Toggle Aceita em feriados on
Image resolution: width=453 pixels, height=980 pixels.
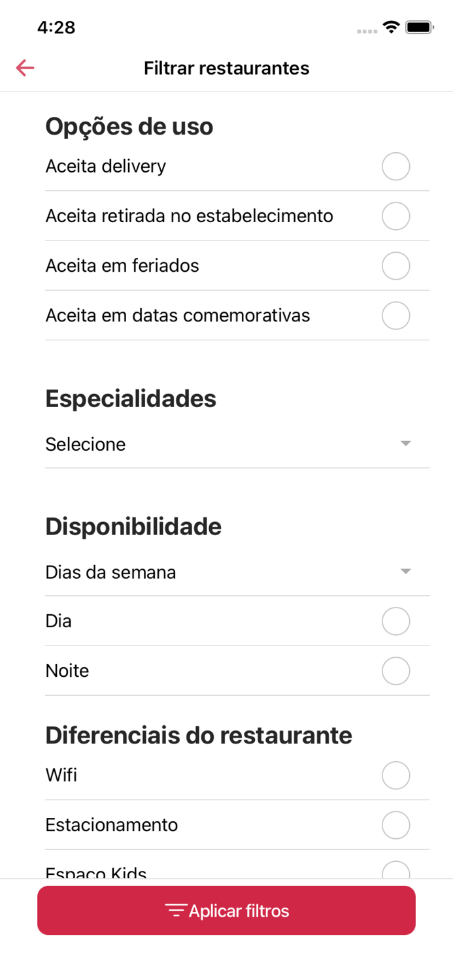(x=395, y=265)
